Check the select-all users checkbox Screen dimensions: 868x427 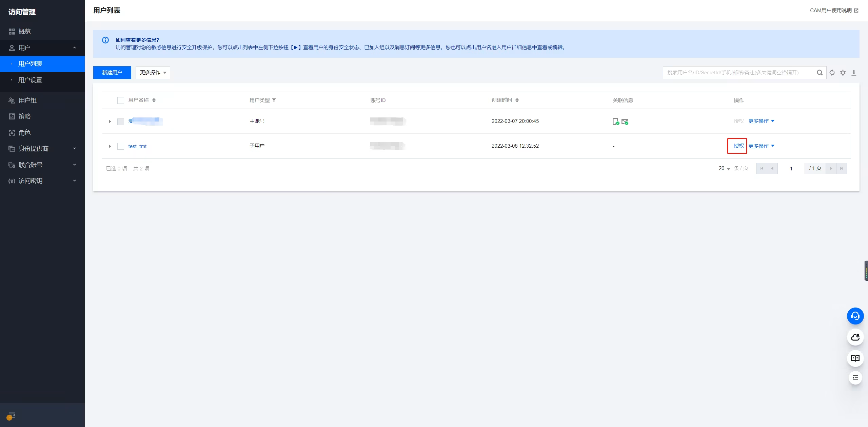click(121, 100)
